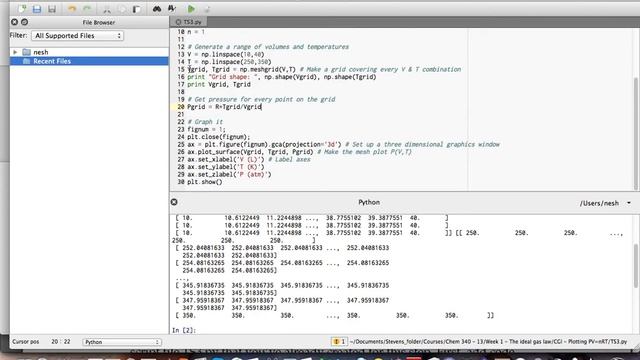Click line 23 fignum = 1;
The height and width of the screenshot is (360, 640).
[206, 129]
